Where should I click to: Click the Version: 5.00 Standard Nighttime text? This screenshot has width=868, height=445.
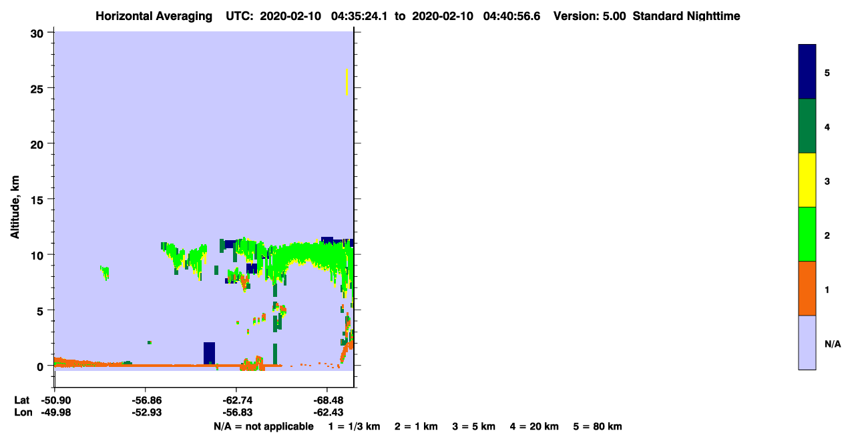click(647, 16)
